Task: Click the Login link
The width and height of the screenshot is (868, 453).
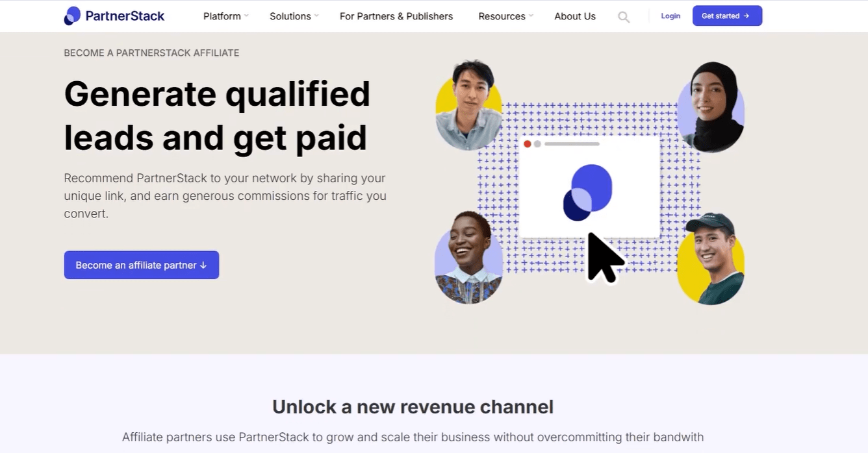Action: [x=670, y=16]
